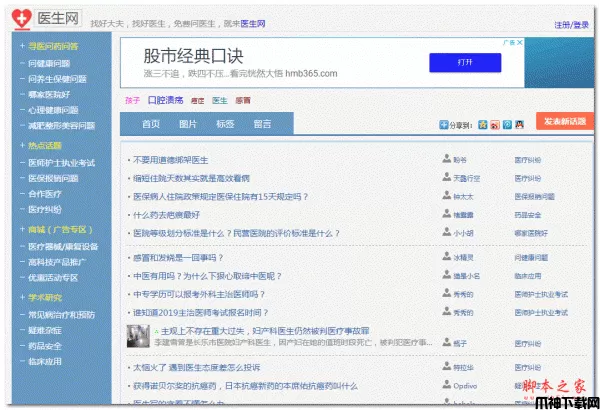
Task: Open the 注册/登录 link
Action: click(571, 24)
